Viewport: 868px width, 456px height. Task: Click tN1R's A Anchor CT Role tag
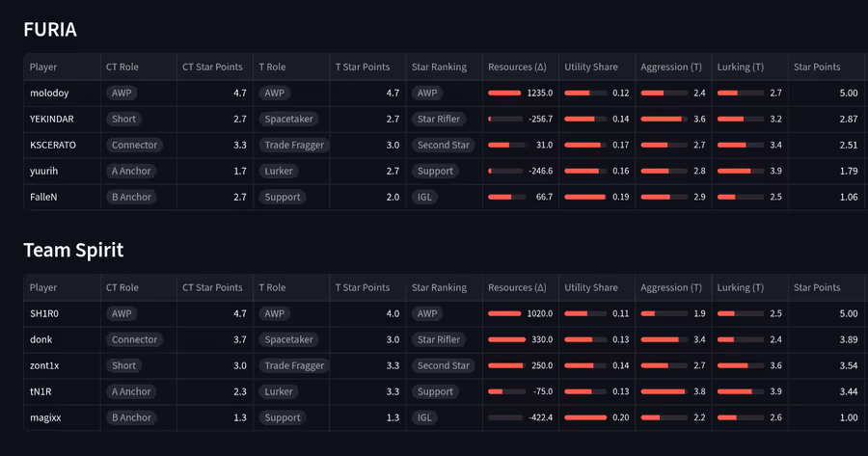tap(131, 391)
